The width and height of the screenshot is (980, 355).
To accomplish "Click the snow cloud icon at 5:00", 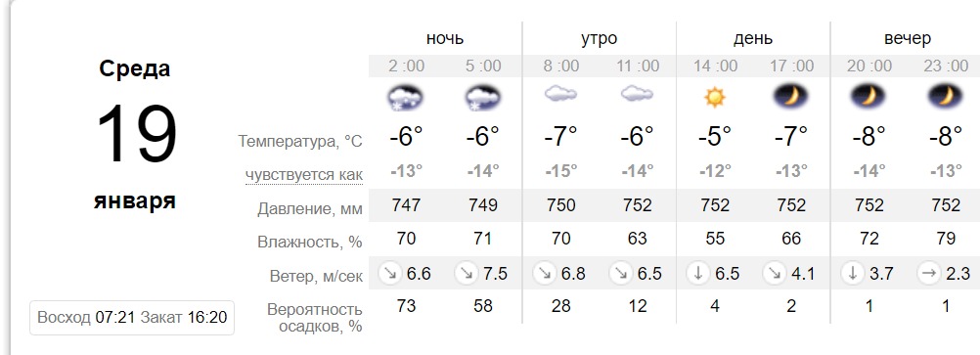I will tap(483, 98).
